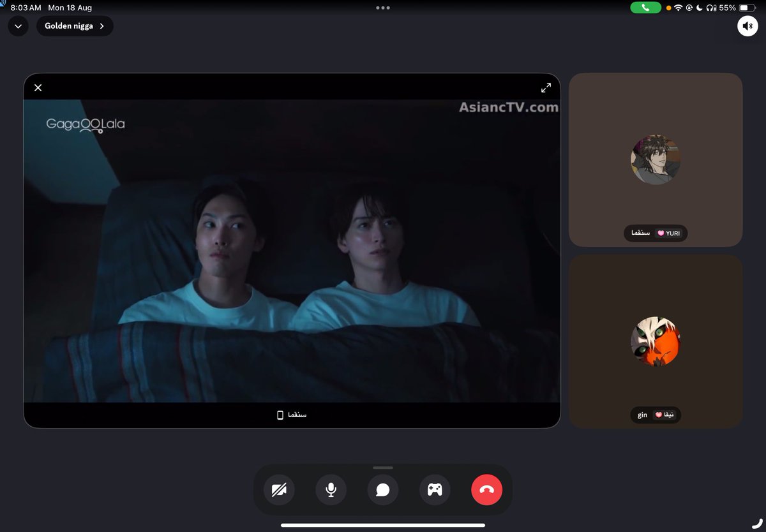Tap the phone icon in bottom corner

756,522
